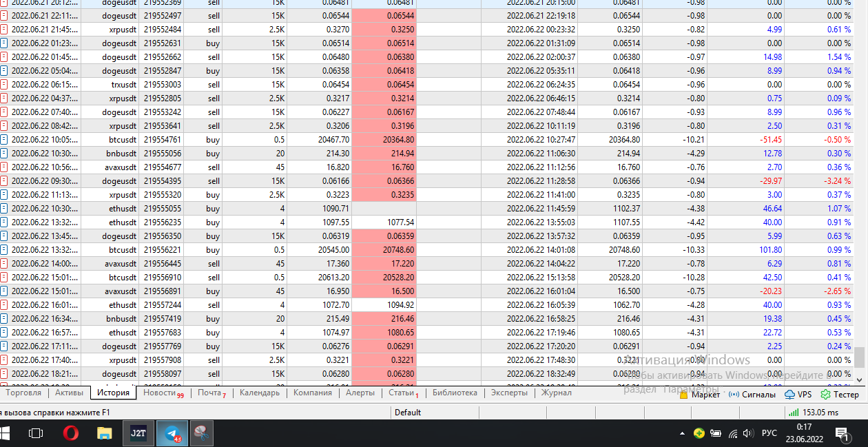Switch to the Активы tab
Viewport: 868px width, 447px height.
[69, 393]
